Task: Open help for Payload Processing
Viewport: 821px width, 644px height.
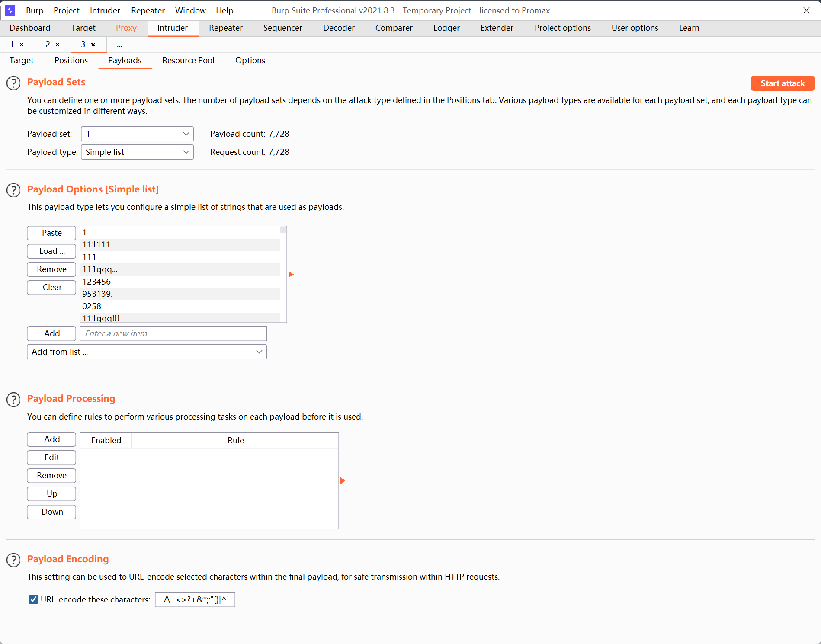Action: tap(13, 399)
